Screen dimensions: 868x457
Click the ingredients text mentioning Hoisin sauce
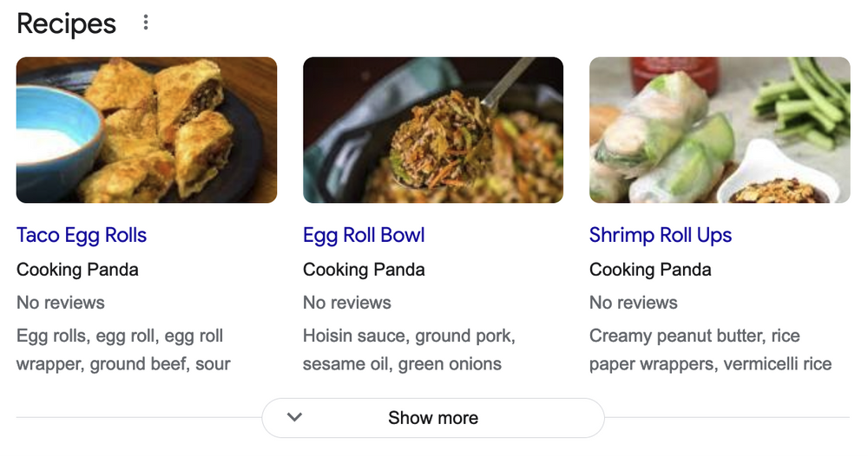pyautogui.click(x=408, y=350)
